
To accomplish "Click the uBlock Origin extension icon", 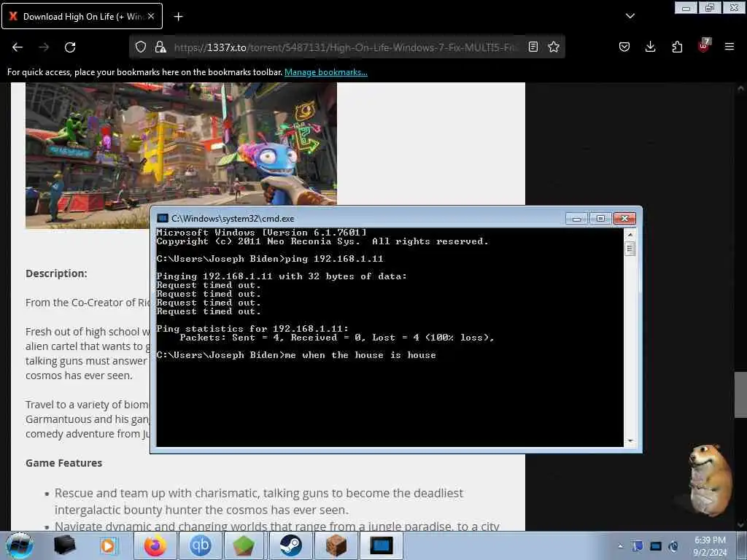I will [x=704, y=46].
